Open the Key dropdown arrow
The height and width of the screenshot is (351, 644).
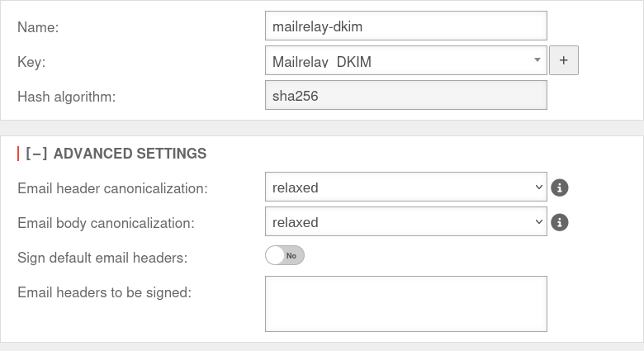click(x=537, y=59)
